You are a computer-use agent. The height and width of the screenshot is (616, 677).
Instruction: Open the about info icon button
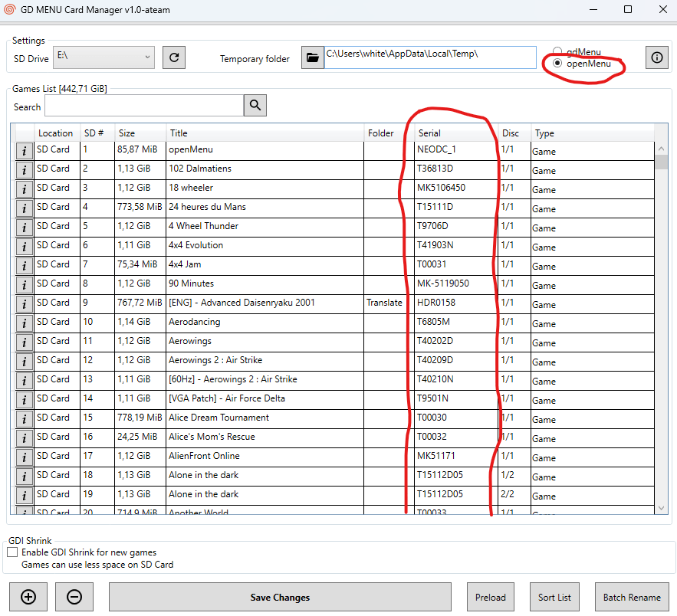pos(656,57)
